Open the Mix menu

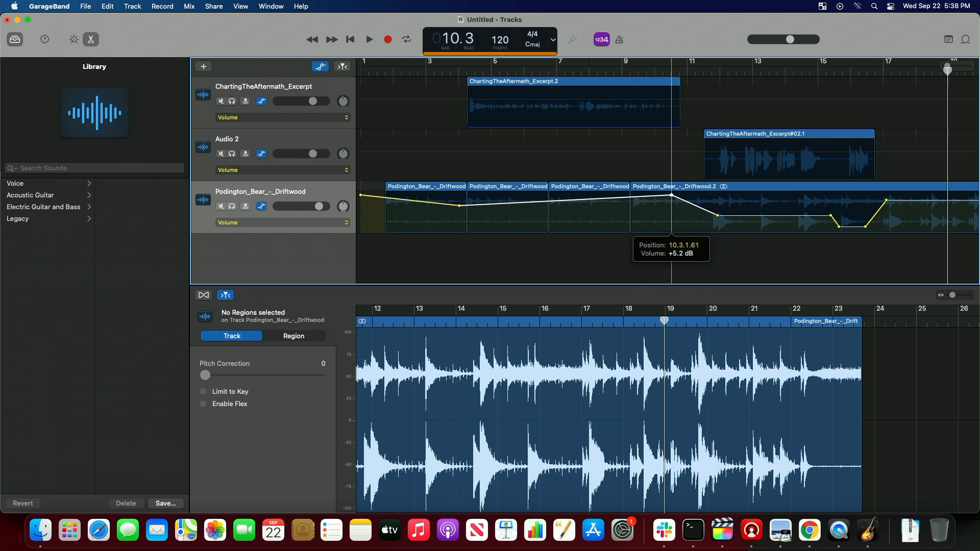click(189, 6)
